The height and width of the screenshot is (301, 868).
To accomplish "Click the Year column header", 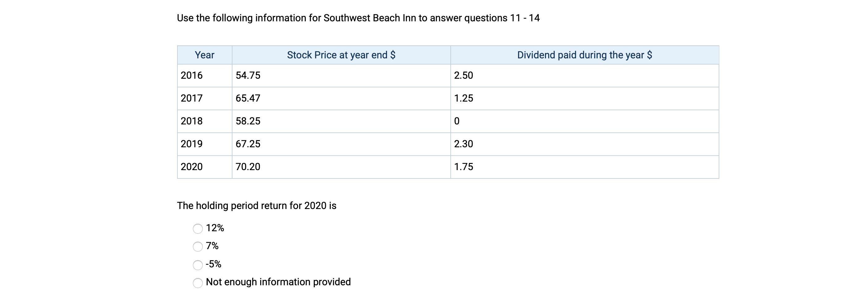I will tap(205, 55).
